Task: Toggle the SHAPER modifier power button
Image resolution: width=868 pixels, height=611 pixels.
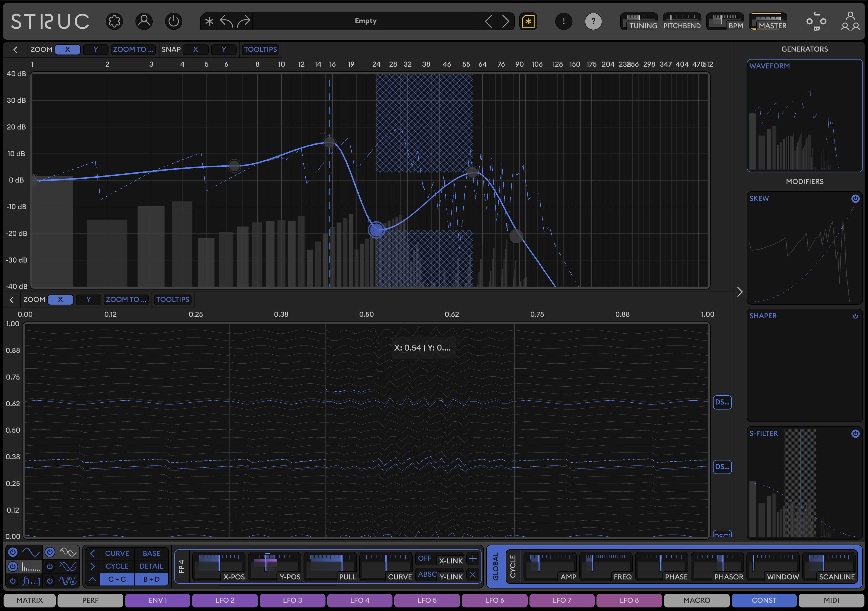Action: pos(855,316)
